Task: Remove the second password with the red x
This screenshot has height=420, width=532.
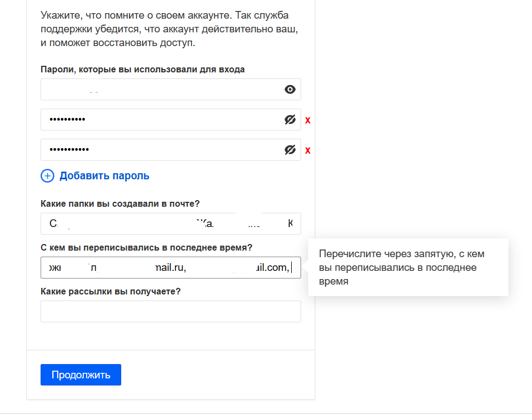Action: (308, 120)
